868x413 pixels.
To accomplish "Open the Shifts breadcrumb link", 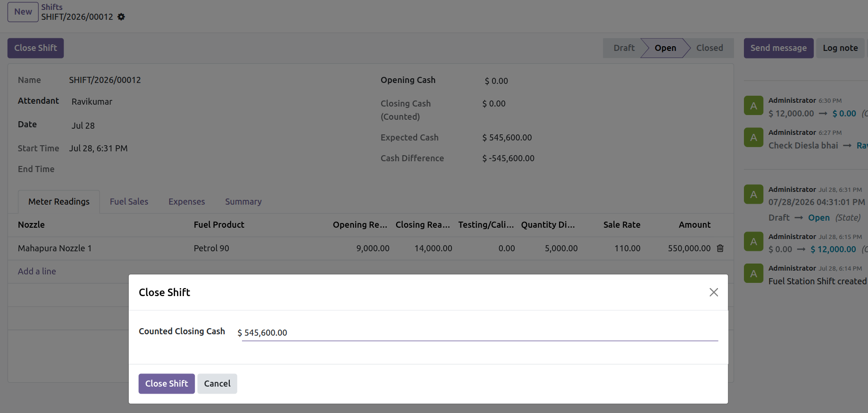I will 52,7.
